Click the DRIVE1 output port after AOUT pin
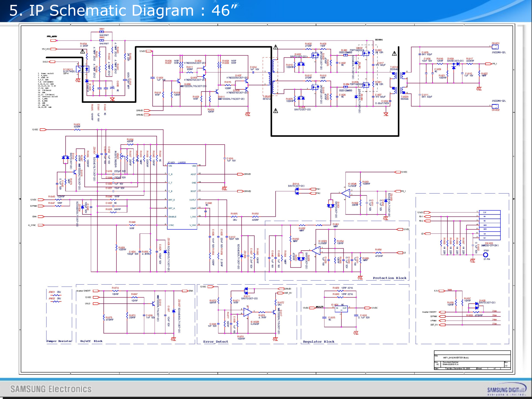 click(x=240, y=174)
